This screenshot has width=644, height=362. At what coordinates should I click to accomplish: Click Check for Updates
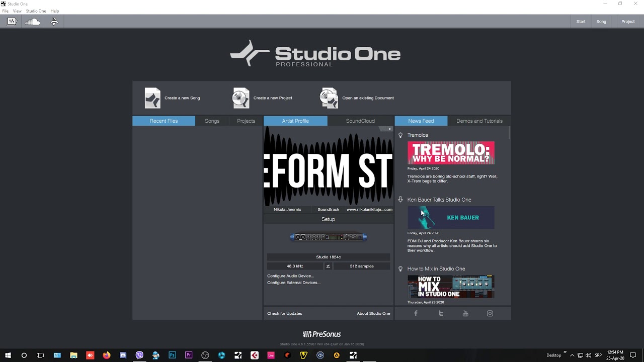[x=285, y=313]
